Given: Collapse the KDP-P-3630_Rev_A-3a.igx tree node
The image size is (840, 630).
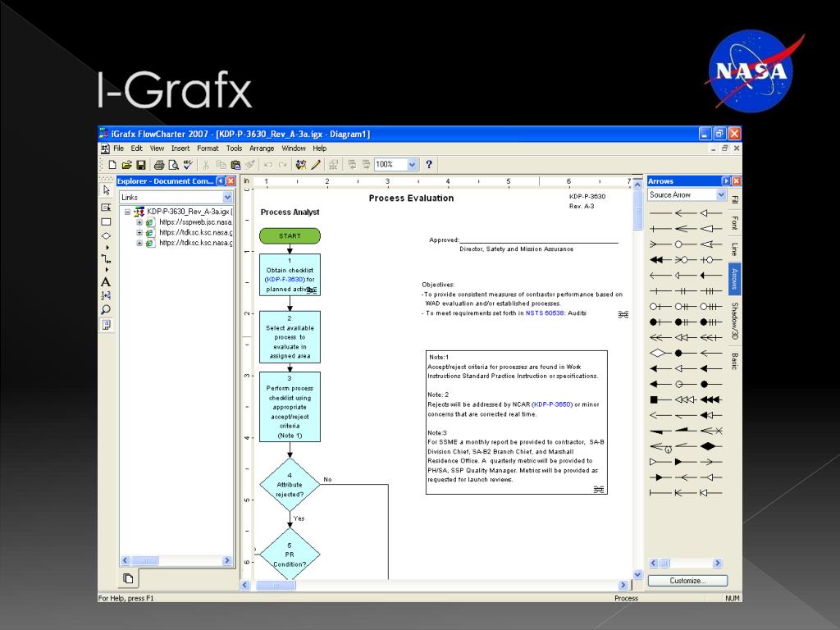Looking at the screenshot, I should click(x=127, y=212).
